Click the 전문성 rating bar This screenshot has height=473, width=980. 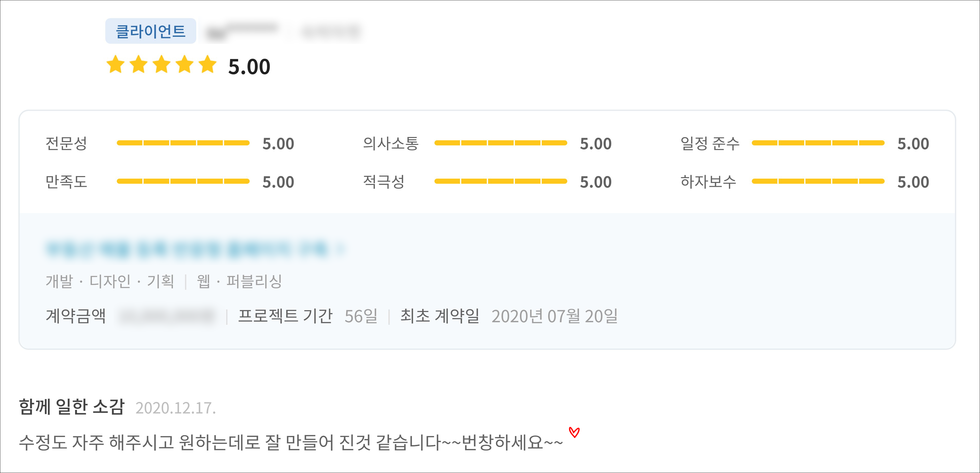pyautogui.click(x=183, y=143)
